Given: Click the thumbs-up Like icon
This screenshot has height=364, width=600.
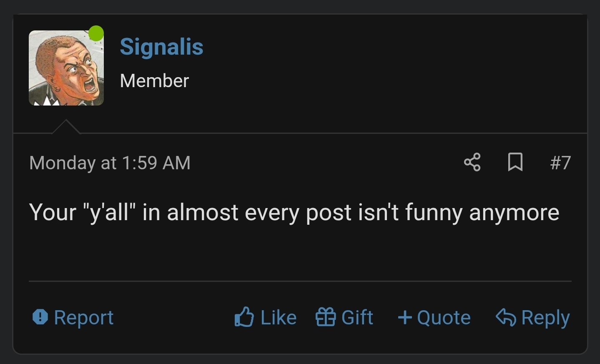Looking at the screenshot, I should [244, 317].
